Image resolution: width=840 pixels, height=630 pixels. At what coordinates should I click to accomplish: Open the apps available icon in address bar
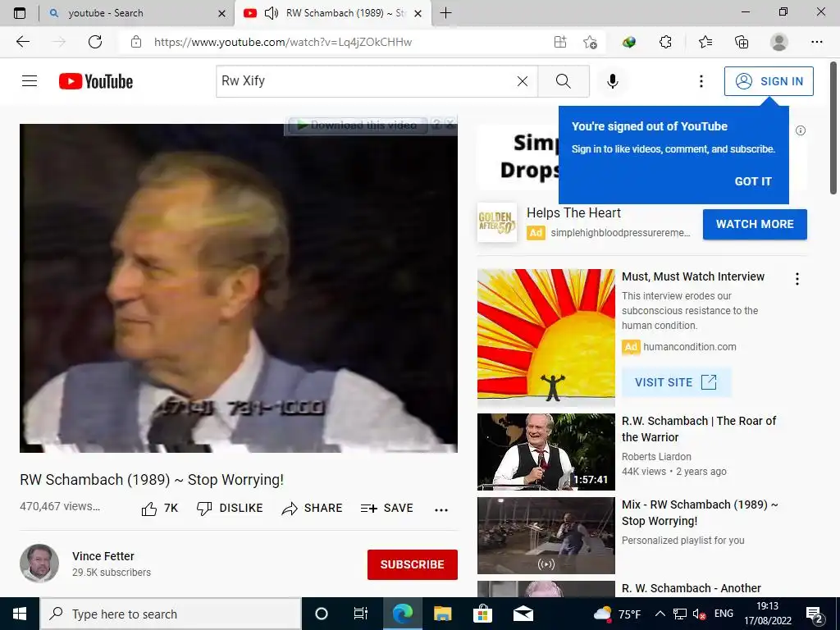coord(559,42)
